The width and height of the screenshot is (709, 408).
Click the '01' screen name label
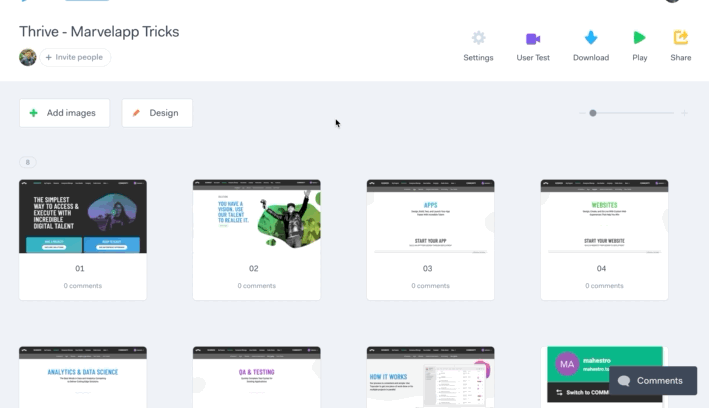(x=80, y=269)
